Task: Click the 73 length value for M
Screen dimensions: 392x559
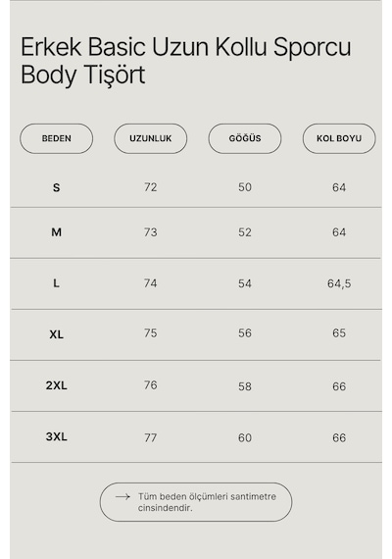Action: [150, 232]
